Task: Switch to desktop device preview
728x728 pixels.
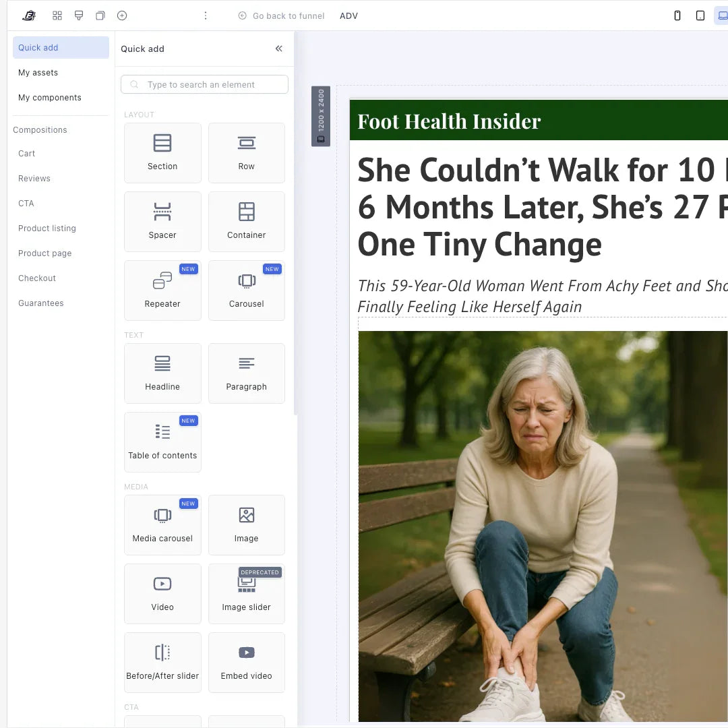Action: coord(722,16)
